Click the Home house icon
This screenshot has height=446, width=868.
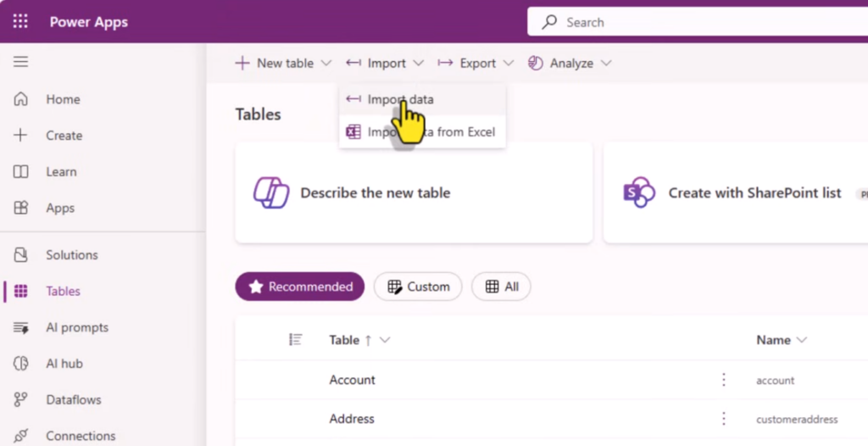pyautogui.click(x=20, y=99)
